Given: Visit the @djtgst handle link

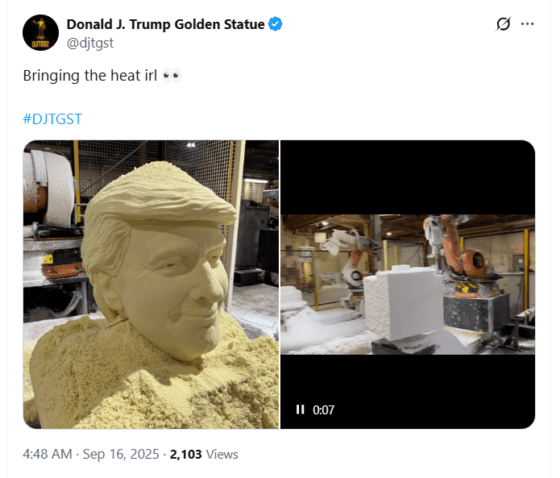Looking at the screenshot, I should pos(90,43).
